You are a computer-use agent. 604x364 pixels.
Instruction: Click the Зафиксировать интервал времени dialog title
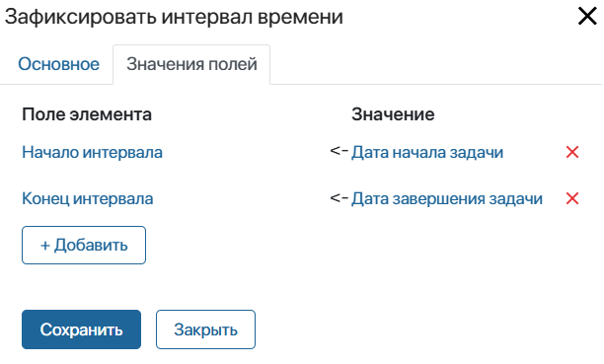pyautogui.click(x=174, y=17)
